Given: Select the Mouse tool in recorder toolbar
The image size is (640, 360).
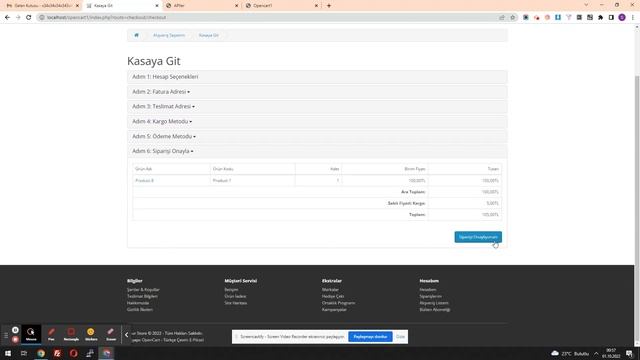Looking at the screenshot, I should (x=31, y=333).
